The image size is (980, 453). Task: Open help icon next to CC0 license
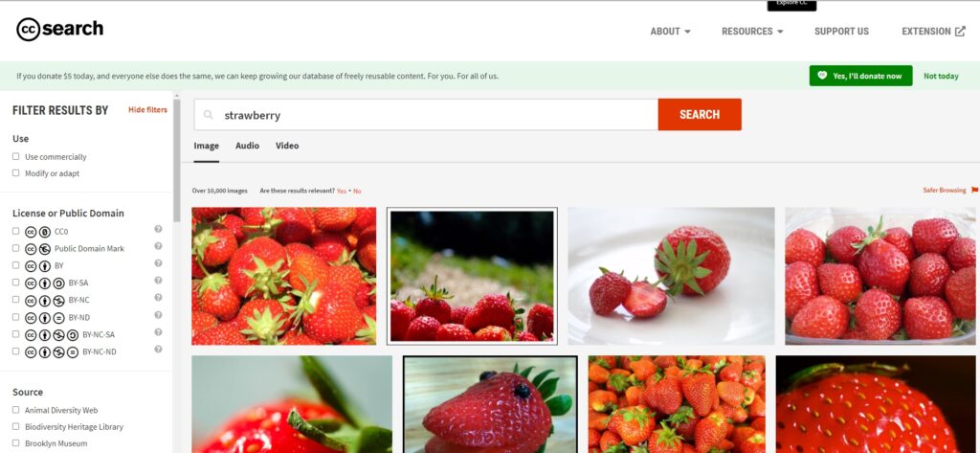tap(158, 229)
